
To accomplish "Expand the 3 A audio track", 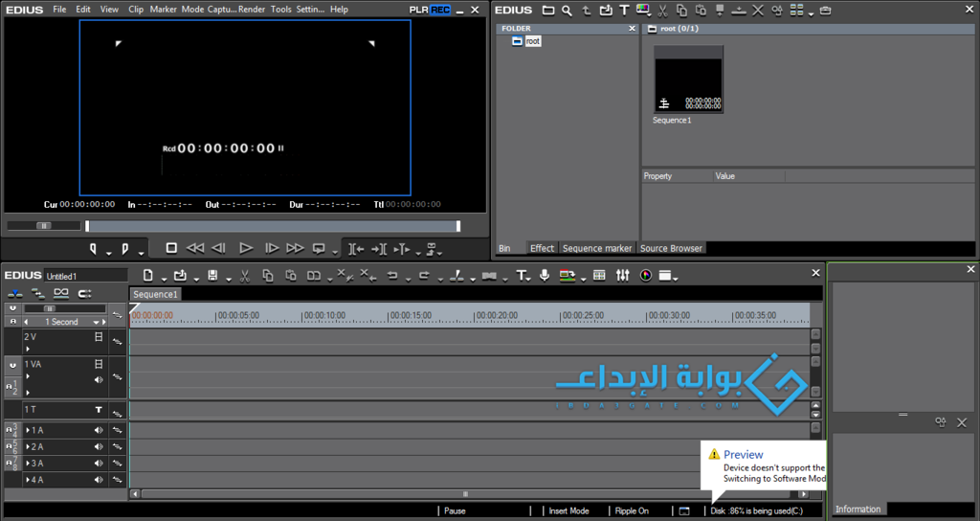I will (28, 464).
